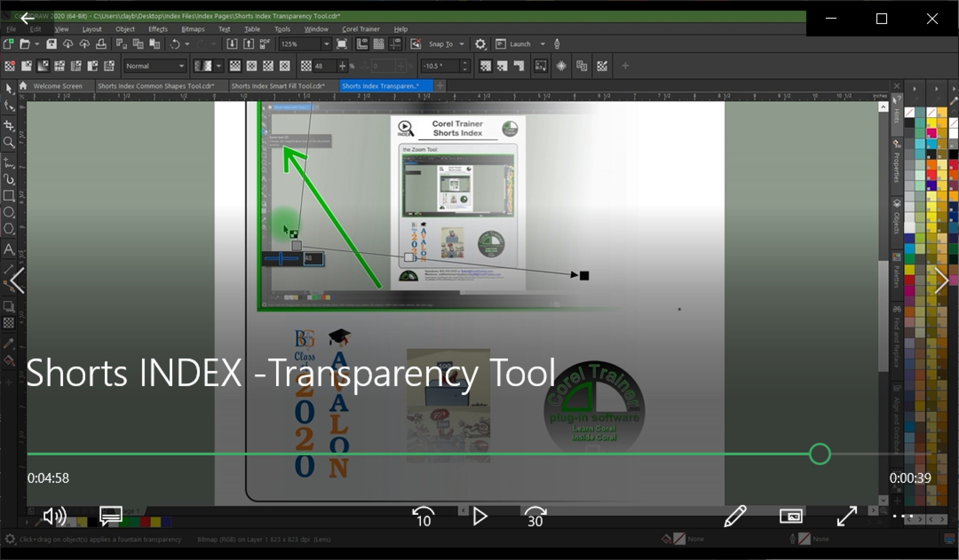Open the player More options ellipsis

tap(903, 516)
